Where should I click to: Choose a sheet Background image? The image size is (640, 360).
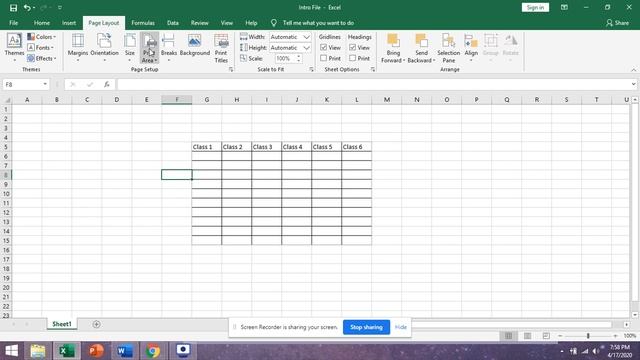(195, 45)
